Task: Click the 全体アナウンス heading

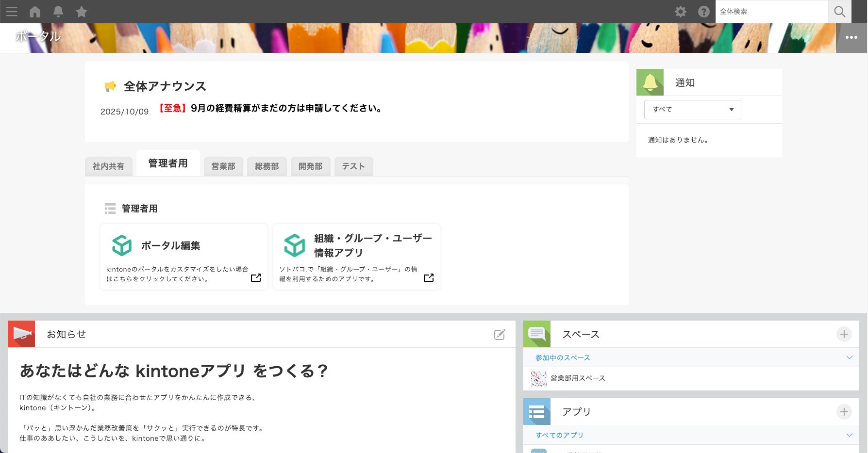Action: [x=165, y=86]
